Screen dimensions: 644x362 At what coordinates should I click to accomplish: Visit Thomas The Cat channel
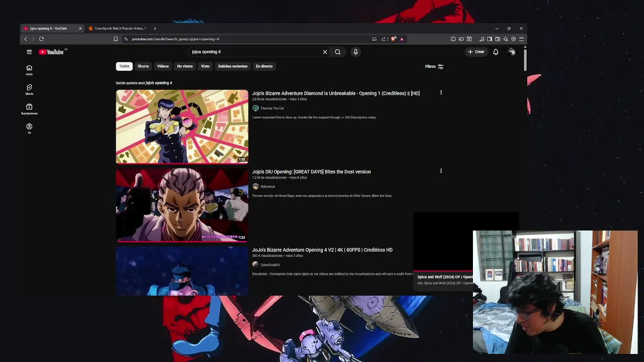tap(272, 108)
